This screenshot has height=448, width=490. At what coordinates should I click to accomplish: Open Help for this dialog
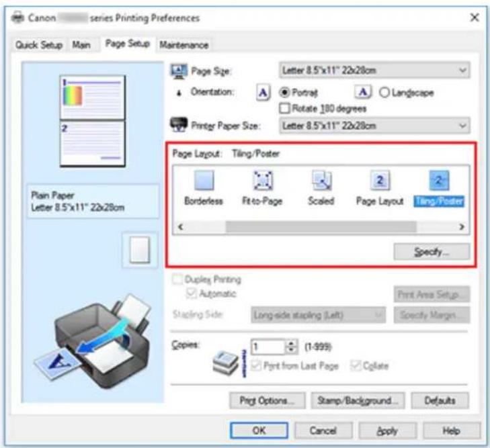point(452,431)
